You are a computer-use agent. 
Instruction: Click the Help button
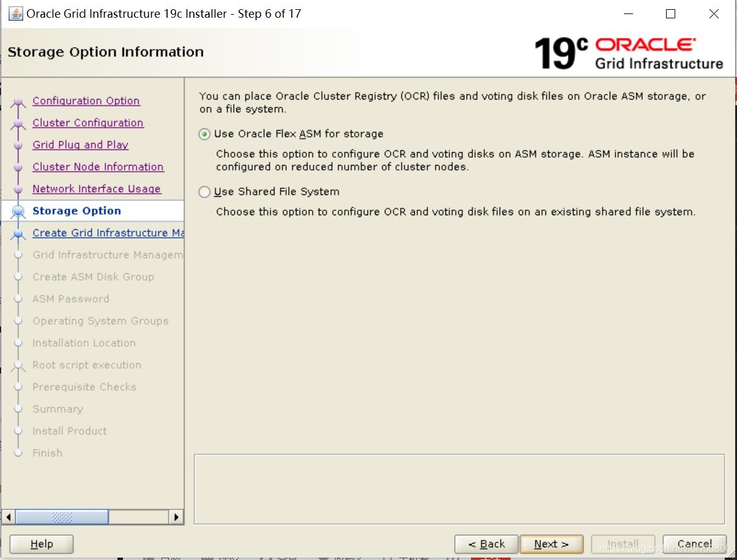click(42, 544)
